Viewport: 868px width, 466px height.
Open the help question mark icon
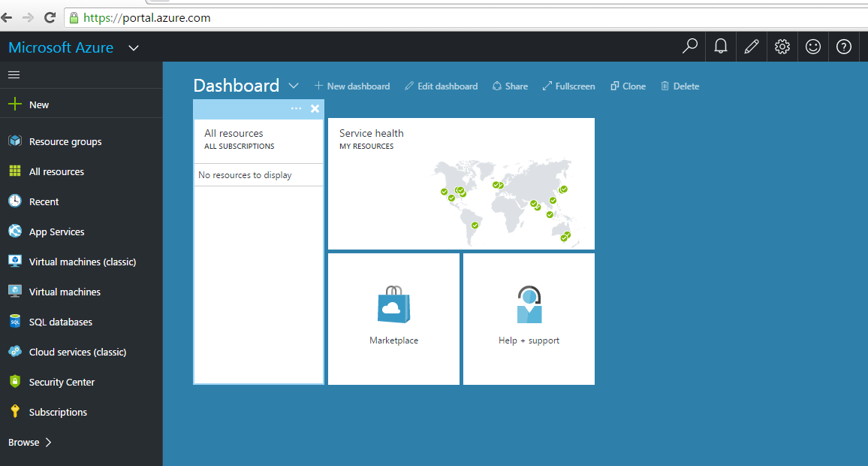coord(844,47)
